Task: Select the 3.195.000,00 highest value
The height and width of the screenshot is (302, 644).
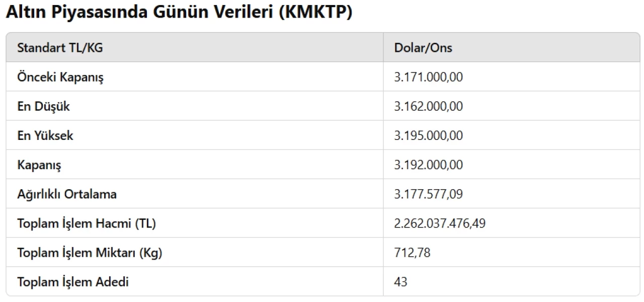Action: [x=428, y=135]
